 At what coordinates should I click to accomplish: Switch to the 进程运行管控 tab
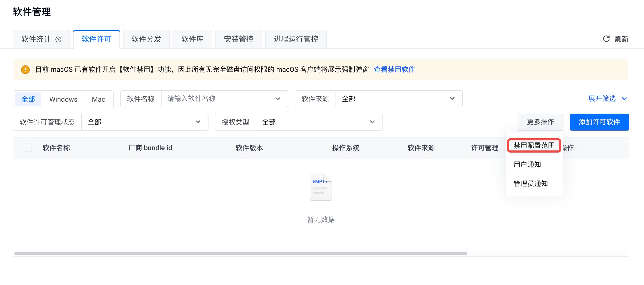[x=296, y=39]
